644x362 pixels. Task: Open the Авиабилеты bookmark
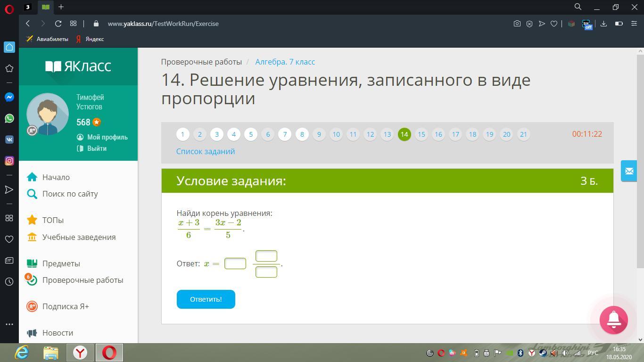pos(48,39)
